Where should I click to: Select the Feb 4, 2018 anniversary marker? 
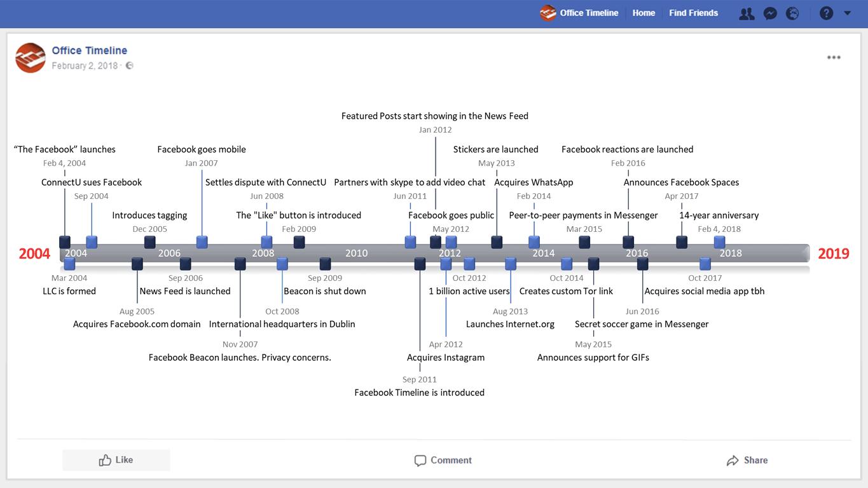click(x=719, y=241)
